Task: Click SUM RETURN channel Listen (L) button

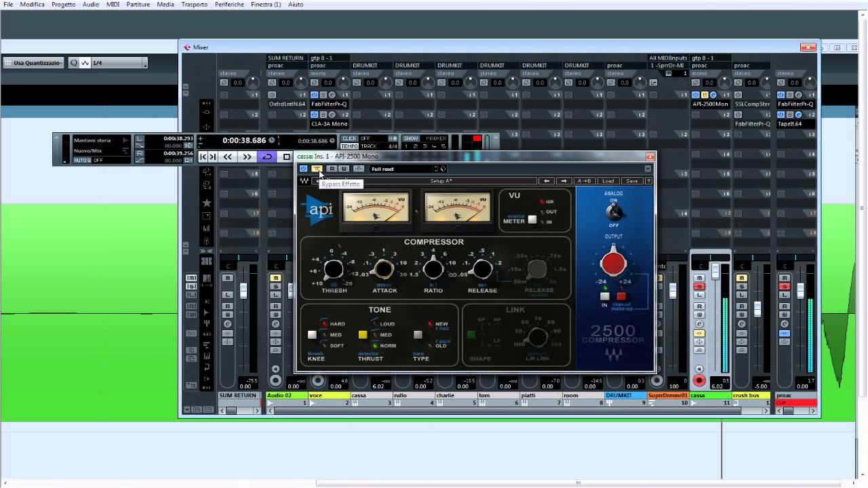Action: pyautogui.click(x=227, y=295)
